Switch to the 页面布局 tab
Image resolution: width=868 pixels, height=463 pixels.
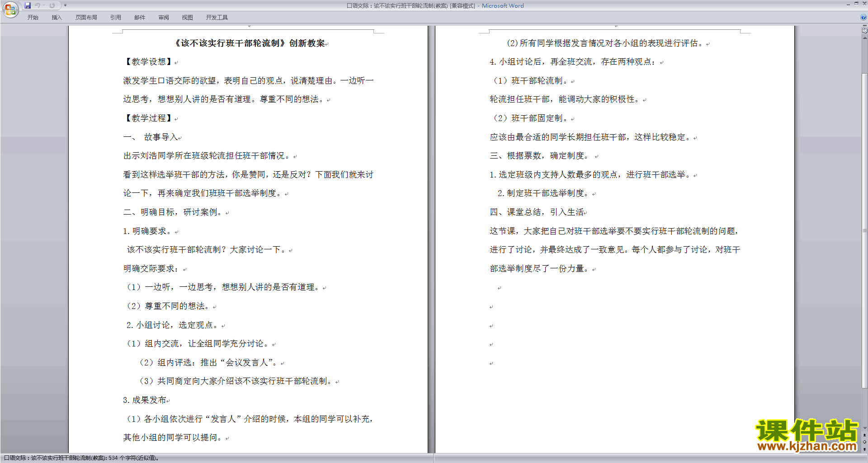point(86,18)
